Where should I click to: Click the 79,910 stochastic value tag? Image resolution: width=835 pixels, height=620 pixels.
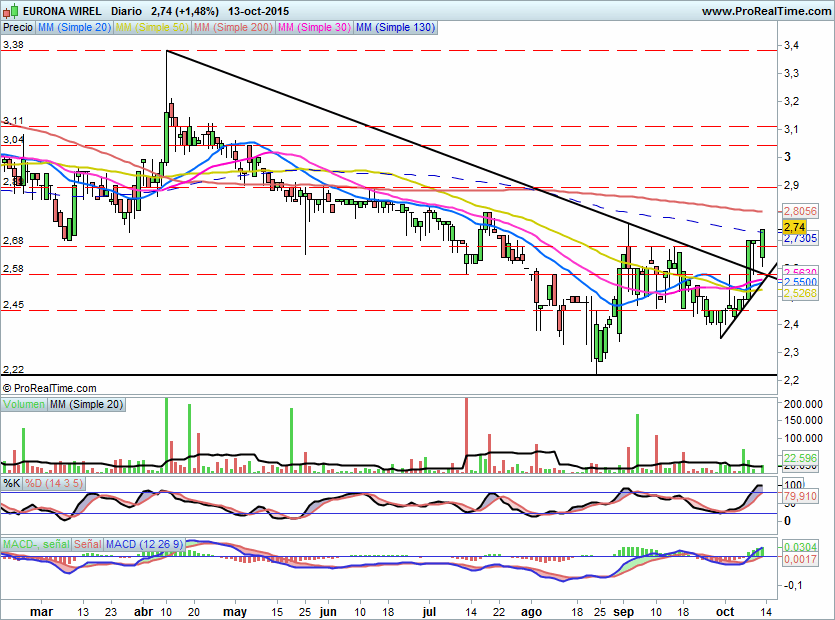800,496
